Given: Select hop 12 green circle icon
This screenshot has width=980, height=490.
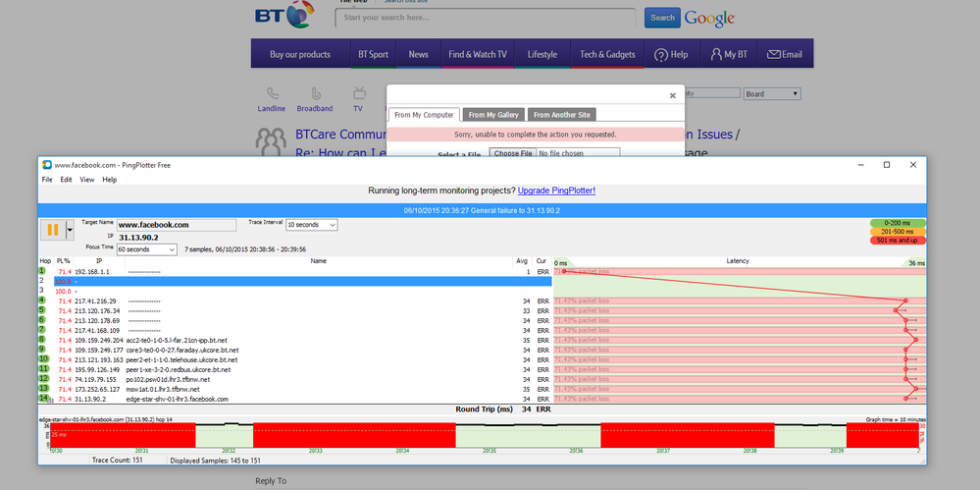Looking at the screenshot, I should pos(43,379).
